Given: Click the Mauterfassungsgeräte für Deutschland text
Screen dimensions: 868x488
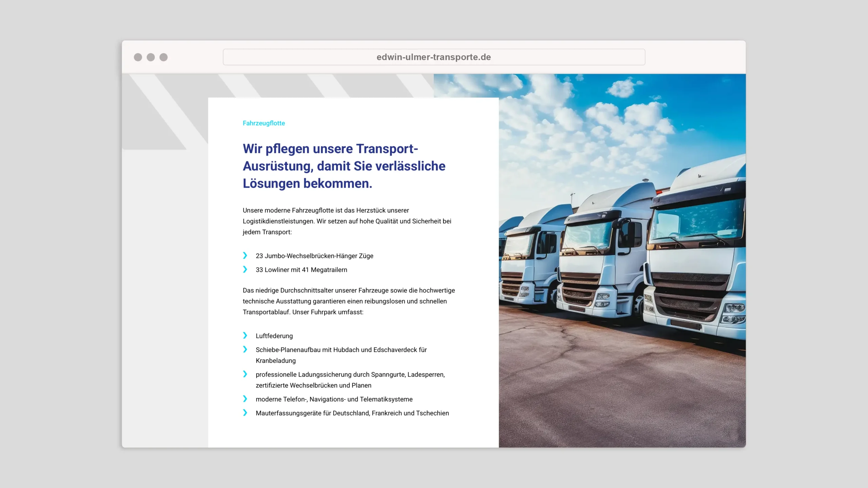Looking at the screenshot, I should coord(352,413).
